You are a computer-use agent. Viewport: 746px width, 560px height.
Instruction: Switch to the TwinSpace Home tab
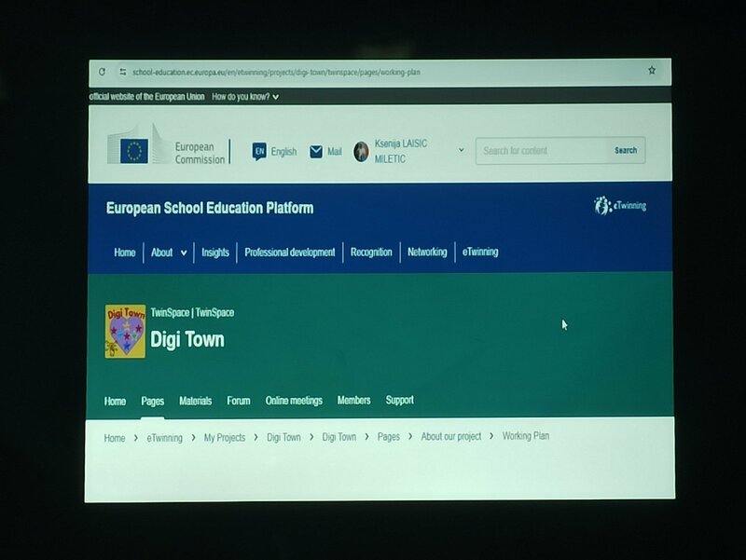point(115,402)
